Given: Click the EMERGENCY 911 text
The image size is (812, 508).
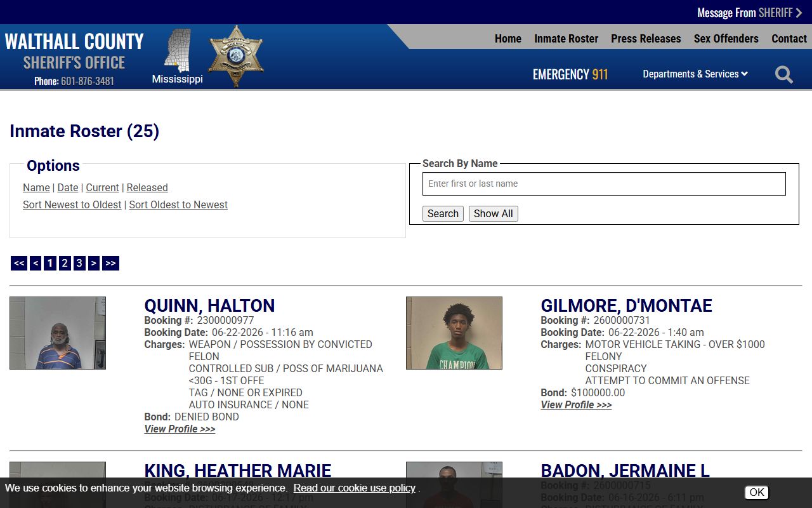Looking at the screenshot, I should click(570, 74).
